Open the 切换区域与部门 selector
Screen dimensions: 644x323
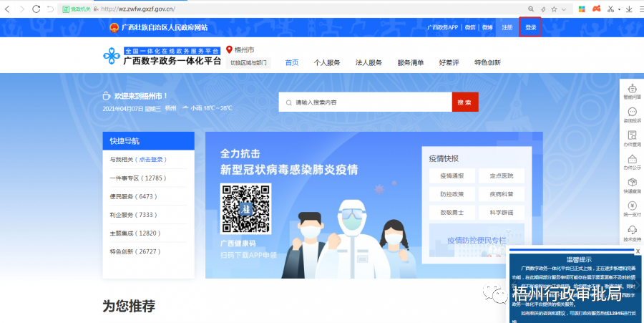pyautogui.click(x=248, y=63)
